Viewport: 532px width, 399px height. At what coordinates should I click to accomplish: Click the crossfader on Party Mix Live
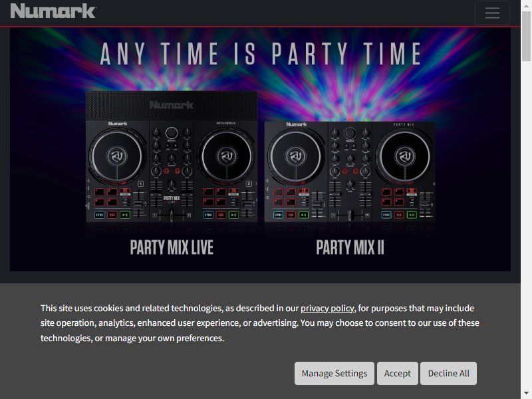(172, 215)
